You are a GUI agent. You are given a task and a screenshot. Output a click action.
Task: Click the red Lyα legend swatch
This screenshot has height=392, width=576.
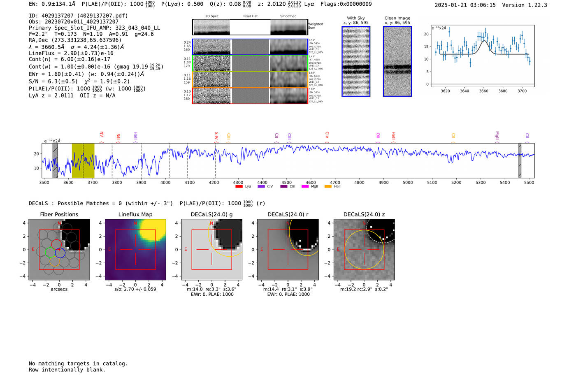[239, 187]
